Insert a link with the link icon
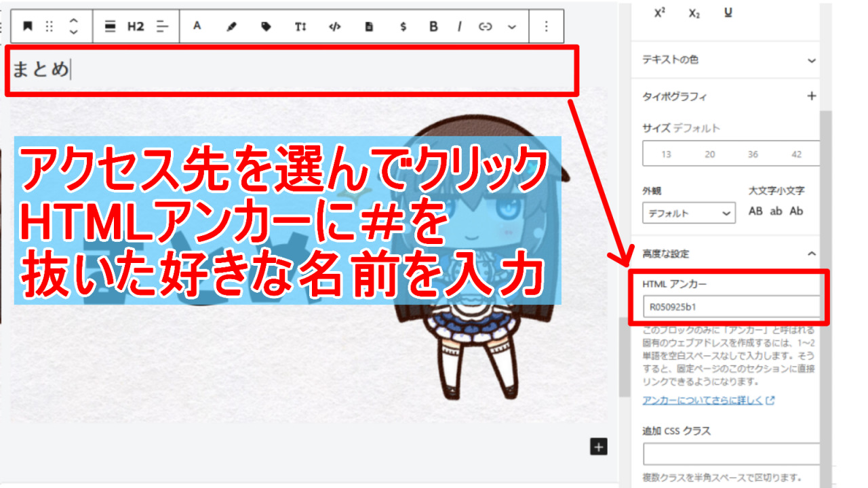This screenshot has height=488, width=868. [x=485, y=26]
